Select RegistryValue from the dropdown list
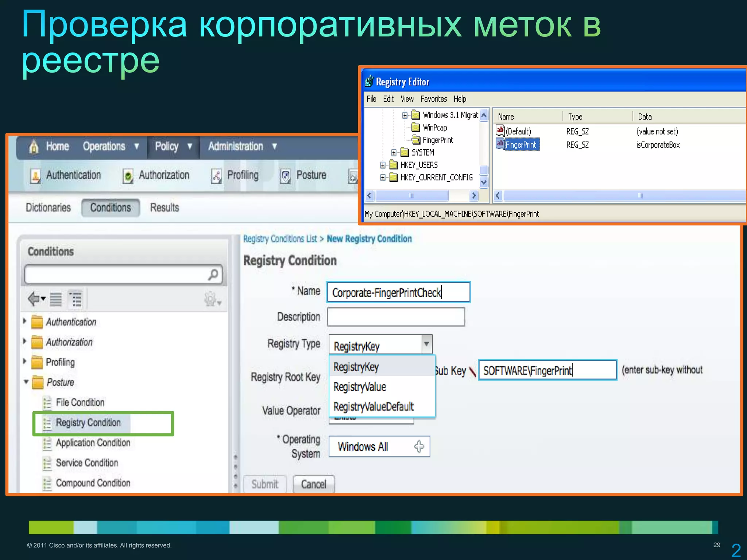 360,387
